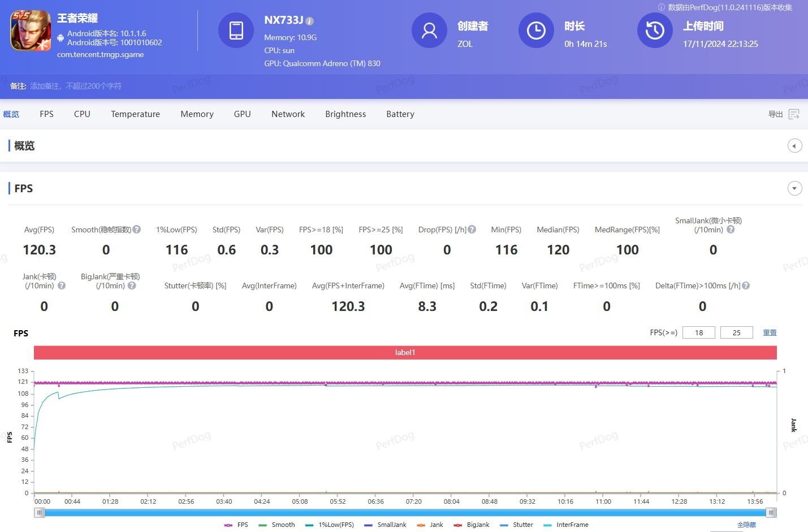Click the blue time range slider bar
This screenshot has height=532, width=808.
pyautogui.click(x=405, y=512)
